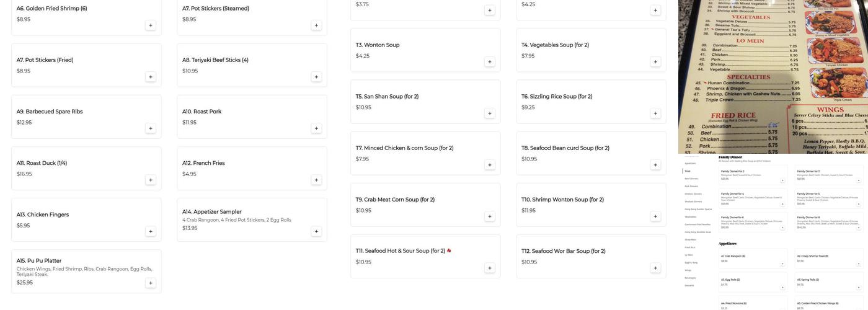Click plus button for Steamed Pot Stickers
868x310 pixels.
[x=316, y=25]
